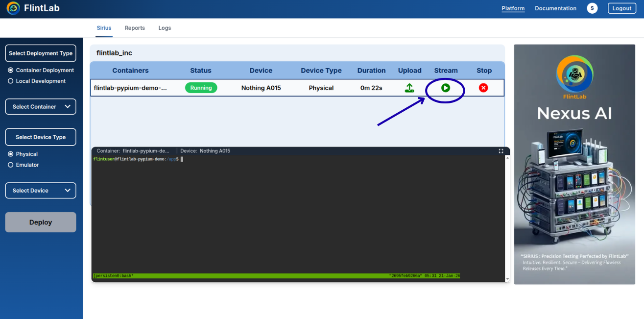Click the Device Type column header
Screen dimensions: 644x319
pos(321,71)
